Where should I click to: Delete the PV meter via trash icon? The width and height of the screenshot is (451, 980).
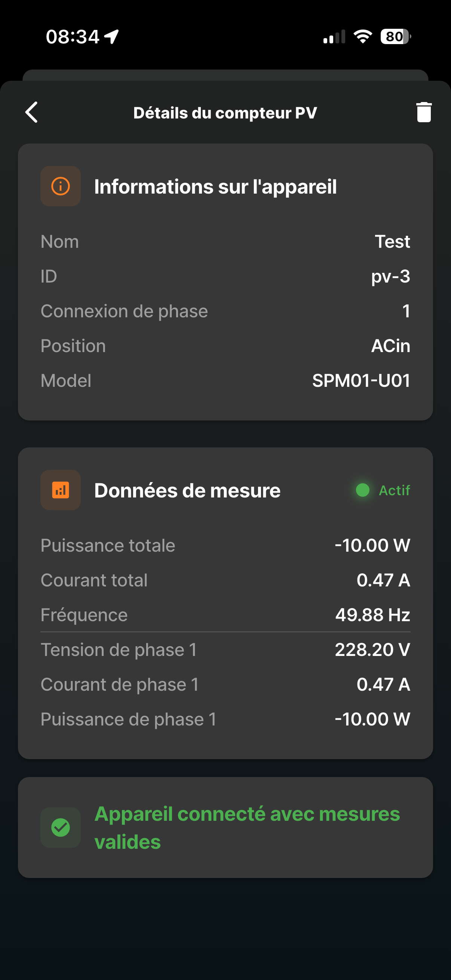click(424, 112)
